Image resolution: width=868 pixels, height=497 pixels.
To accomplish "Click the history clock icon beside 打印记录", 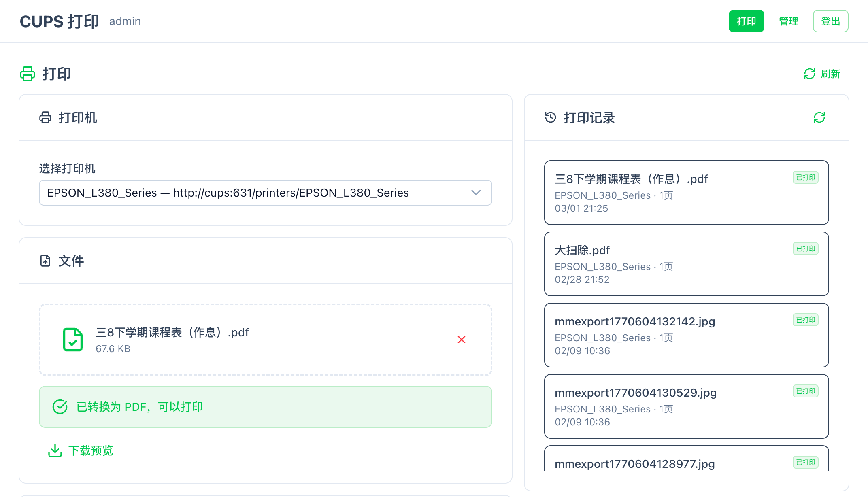I will point(550,117).
